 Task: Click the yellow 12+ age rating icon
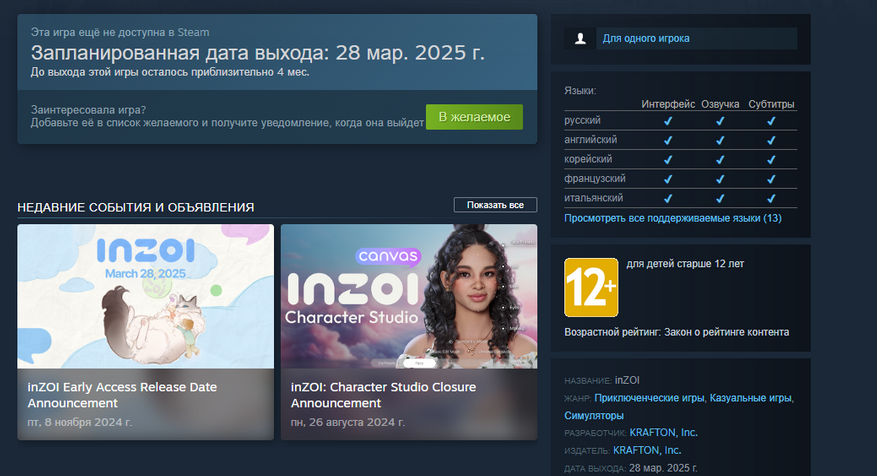click(x=591, y=288)
